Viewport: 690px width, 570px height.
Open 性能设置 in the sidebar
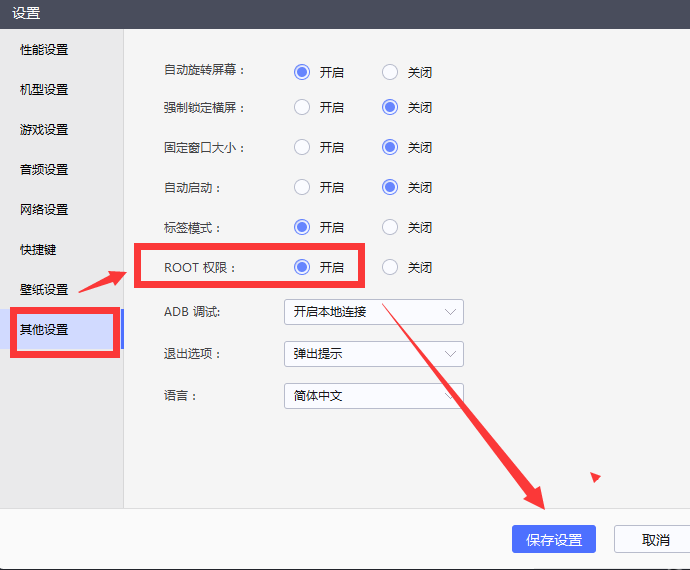[45, 50]
